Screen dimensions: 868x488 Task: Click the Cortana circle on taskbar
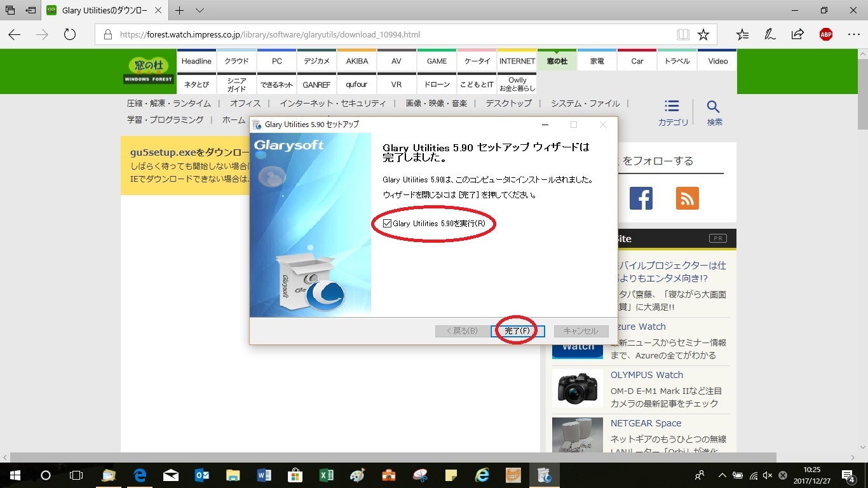pyautogui.click(x=45, y=475)
